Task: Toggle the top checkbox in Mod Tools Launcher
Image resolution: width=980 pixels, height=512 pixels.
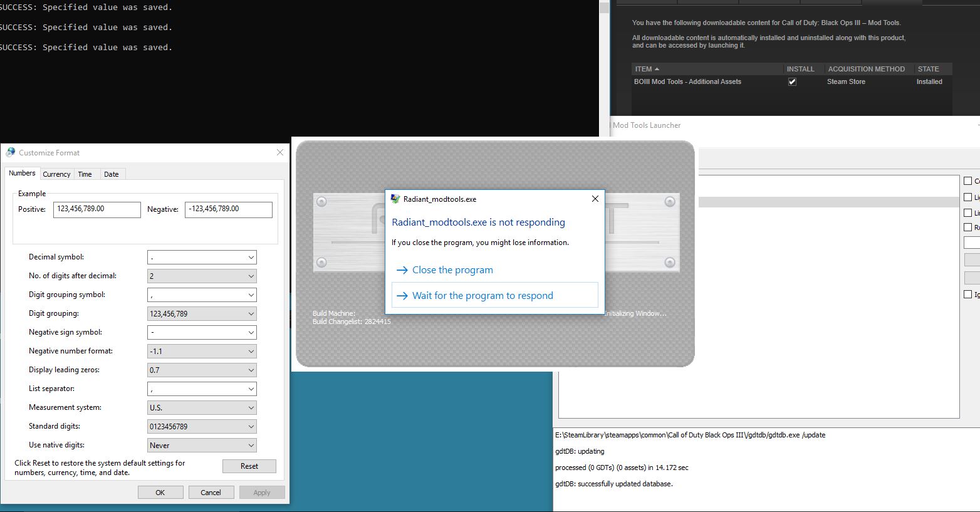Action: (967, 181)
